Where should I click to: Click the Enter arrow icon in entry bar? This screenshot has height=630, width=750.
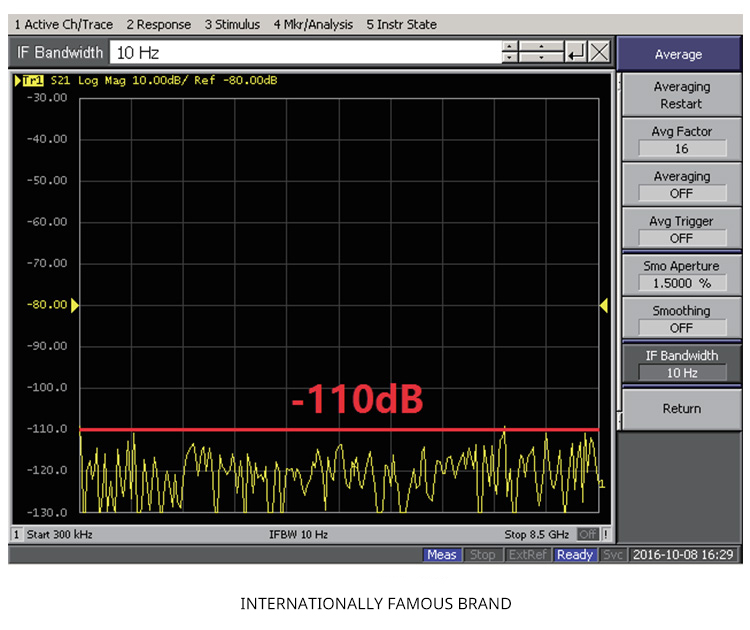coord(576,53)
